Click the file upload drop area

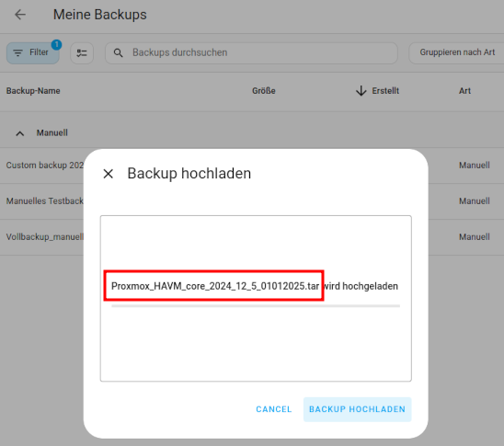pyautogui.click(x=256, y=299)
